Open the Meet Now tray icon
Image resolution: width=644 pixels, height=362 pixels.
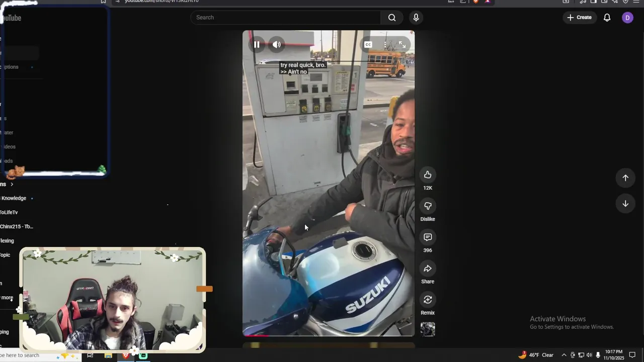tap(573, 355)
